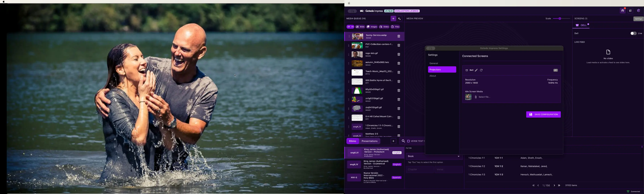
Task: Edit Dell screen name pencil icon
Action: (x=476, y=70)
